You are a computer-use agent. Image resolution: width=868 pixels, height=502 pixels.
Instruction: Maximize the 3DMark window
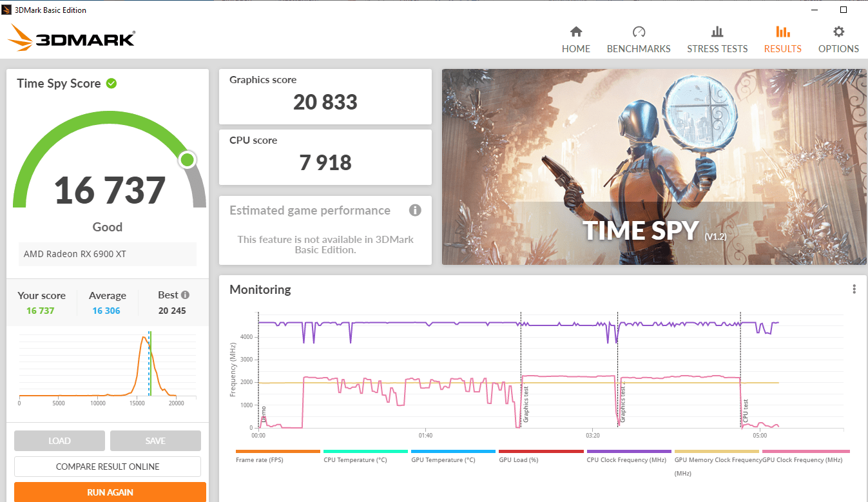coord(844,10)
